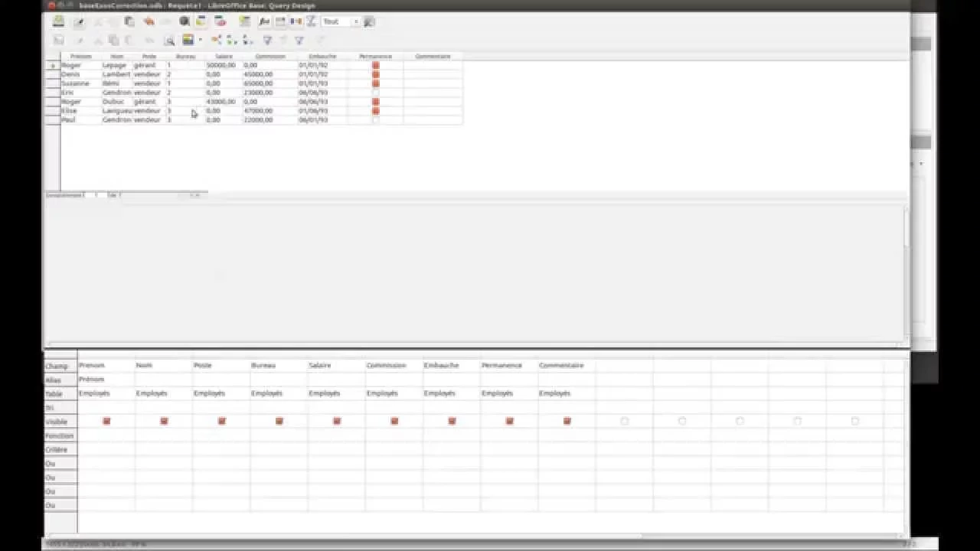Click the icon right of Limit box

[x=368, y=21]
